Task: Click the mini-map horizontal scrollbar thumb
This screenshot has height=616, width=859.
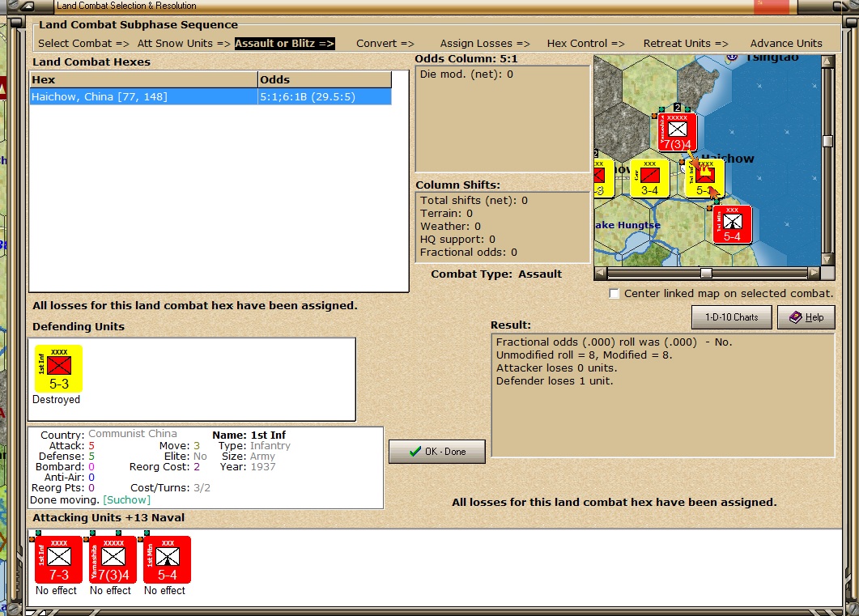Action: click(707, 273)
